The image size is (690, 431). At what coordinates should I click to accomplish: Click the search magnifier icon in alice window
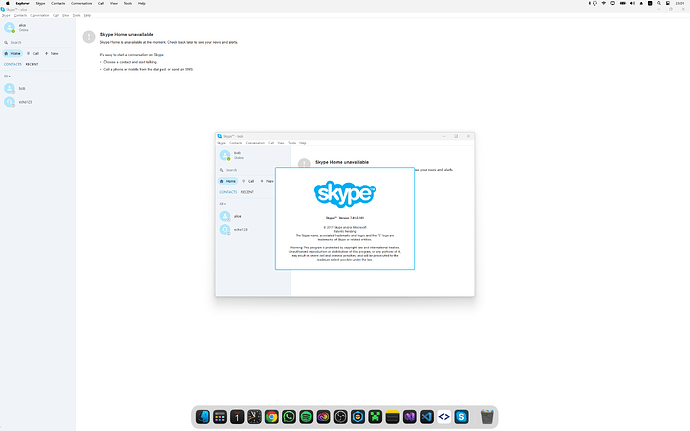coord(6,43)
